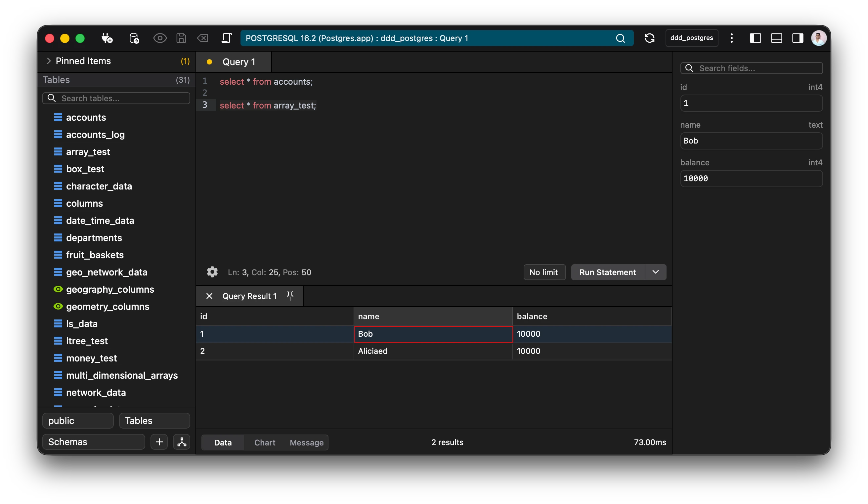Click inside the Search tables field
This screenshot has width=868, height=504.
[x=116, y=98]
